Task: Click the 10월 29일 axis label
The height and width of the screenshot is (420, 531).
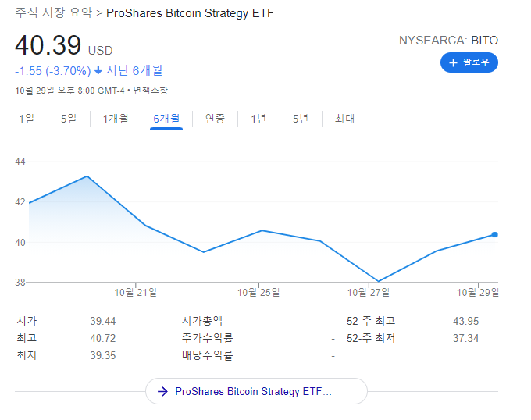Action: [477, 293]
